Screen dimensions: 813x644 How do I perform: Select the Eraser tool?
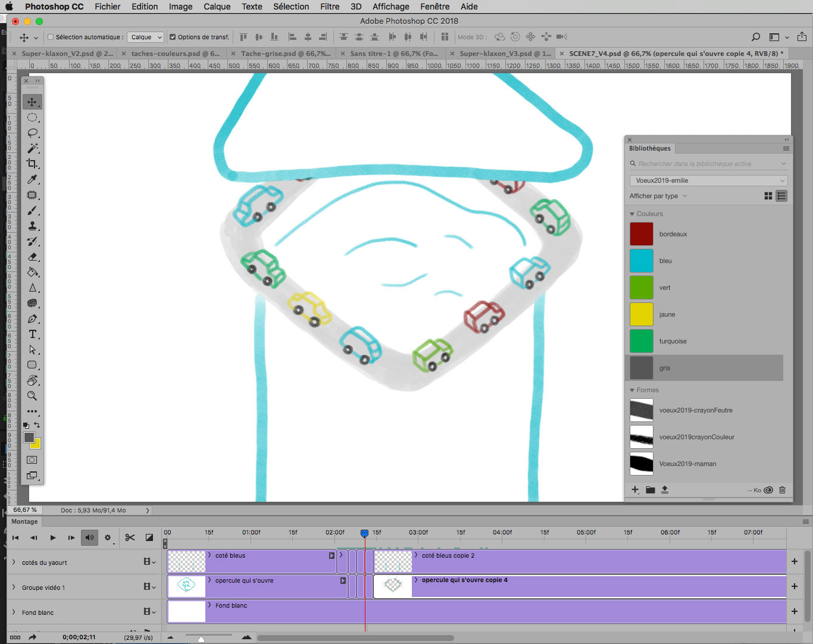(x=32, y=257)
